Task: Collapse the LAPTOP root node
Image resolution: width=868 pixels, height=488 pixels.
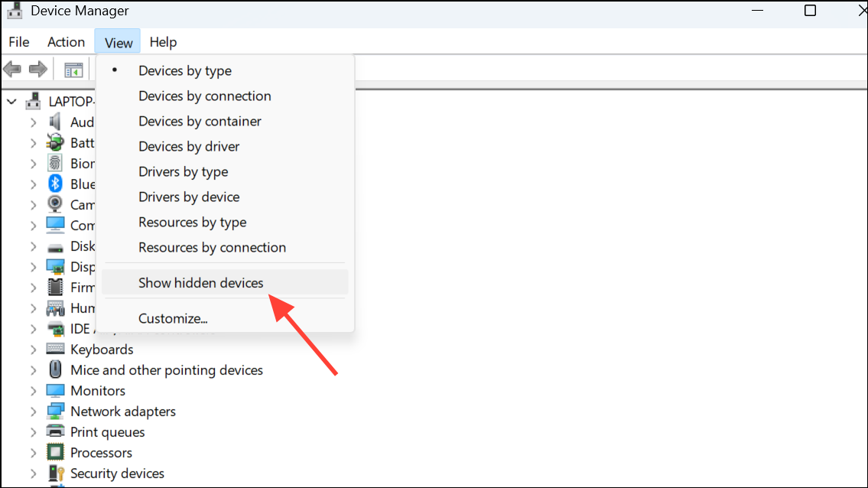Action: (11, 100)
